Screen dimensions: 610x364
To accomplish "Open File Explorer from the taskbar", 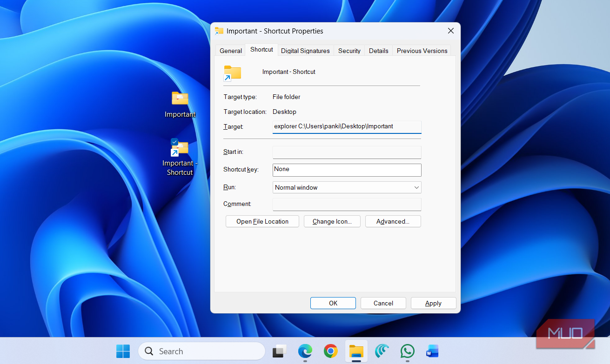I will point(356,351).
